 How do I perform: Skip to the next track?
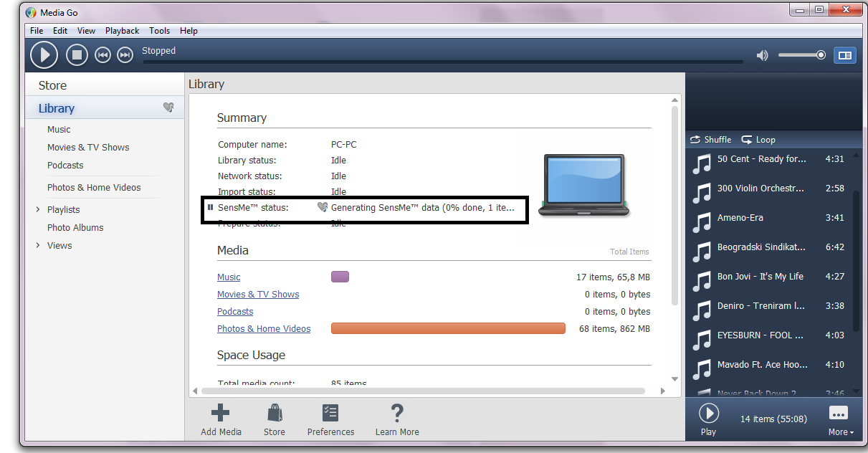125,55
